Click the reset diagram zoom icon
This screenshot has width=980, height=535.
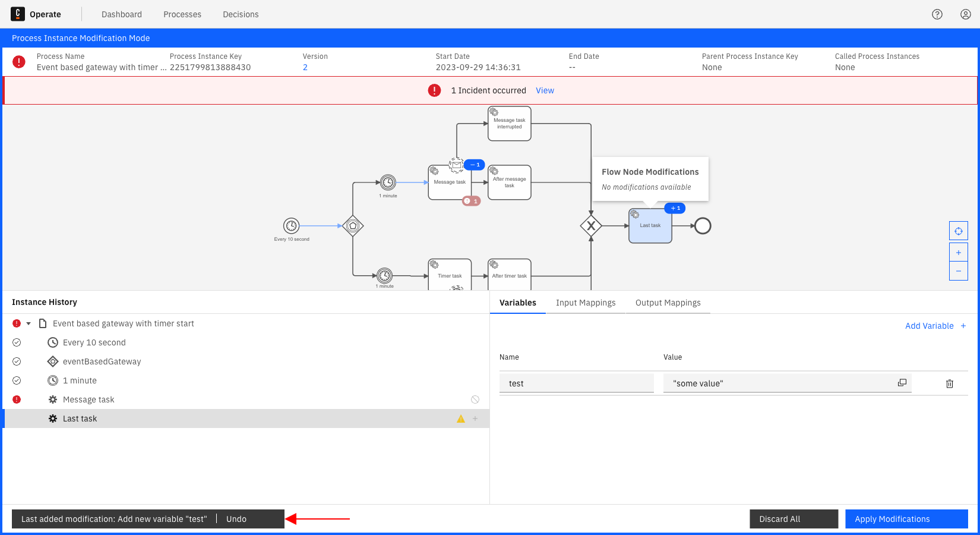(958, 231)
